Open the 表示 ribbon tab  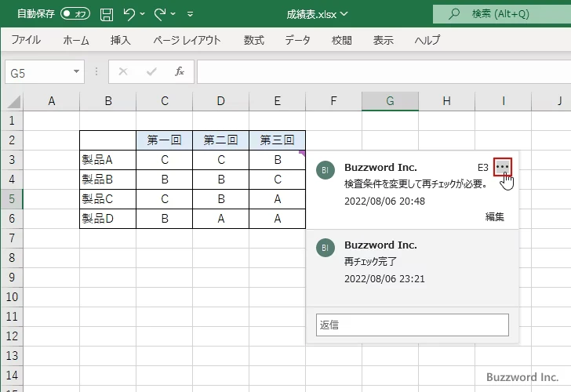coord(384,40)
